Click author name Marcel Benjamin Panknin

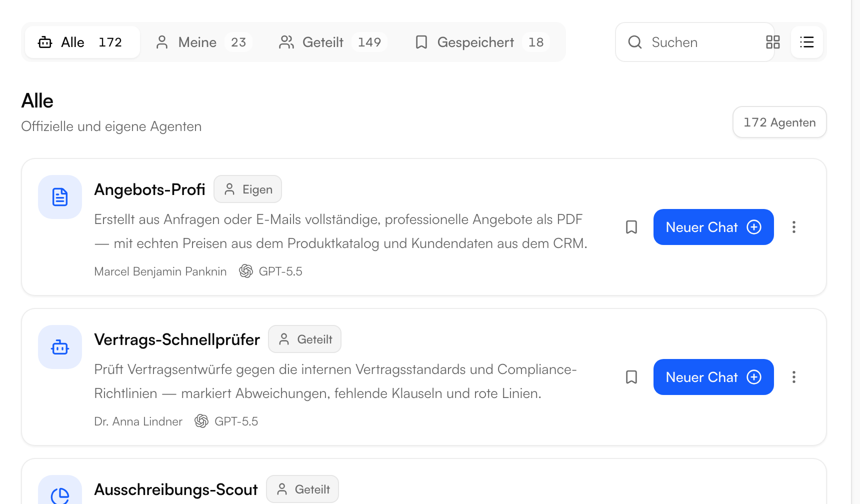pyautogui.click(x=160, y=271)
